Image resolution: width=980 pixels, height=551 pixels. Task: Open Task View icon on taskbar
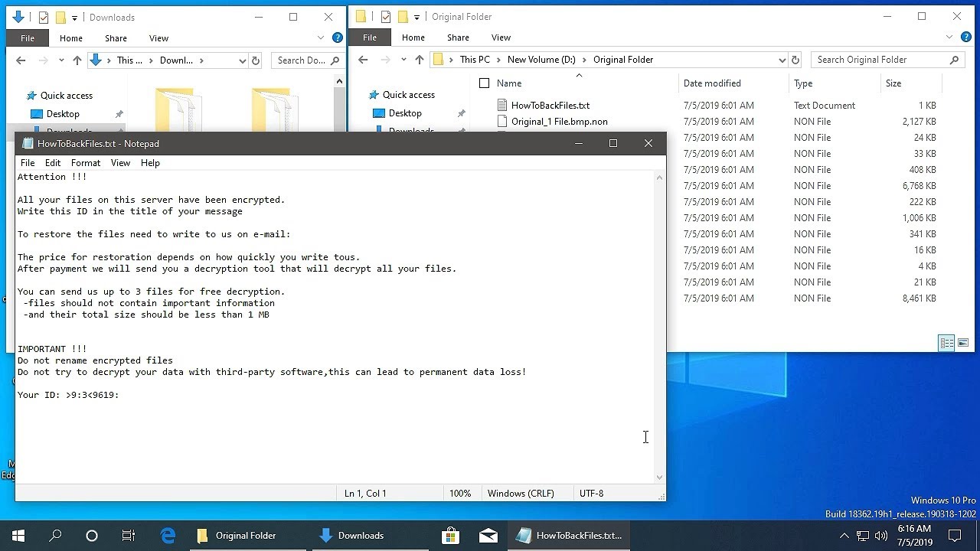point(129,536)
